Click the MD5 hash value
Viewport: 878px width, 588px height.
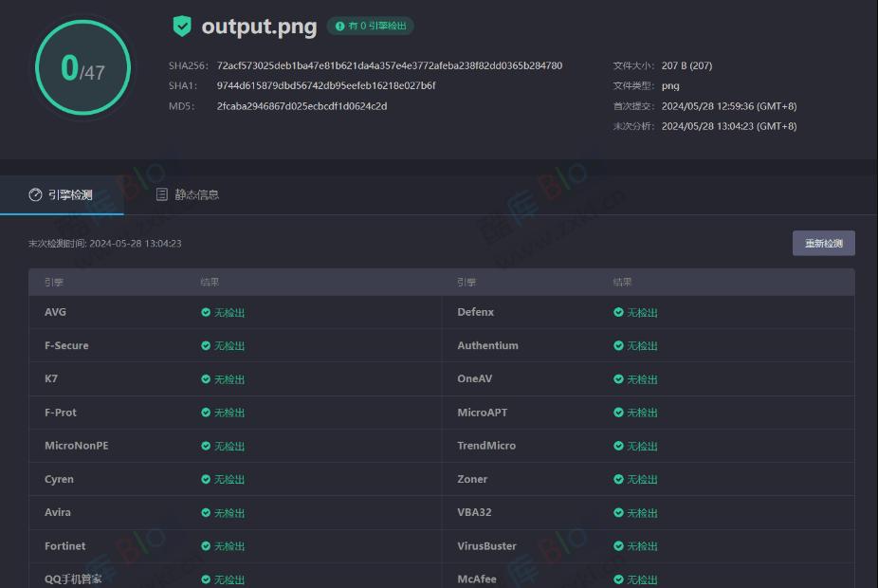(302, 106)
